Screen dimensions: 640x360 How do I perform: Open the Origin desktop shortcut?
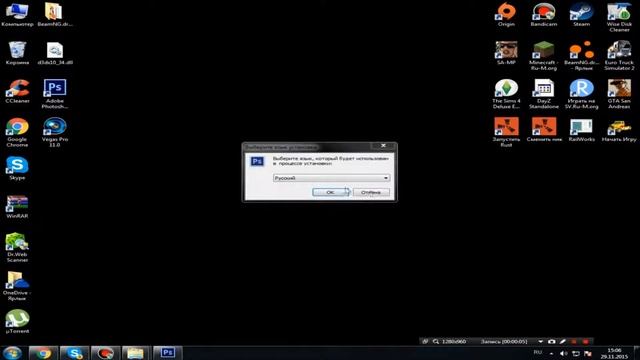click(x=506, y=15)
